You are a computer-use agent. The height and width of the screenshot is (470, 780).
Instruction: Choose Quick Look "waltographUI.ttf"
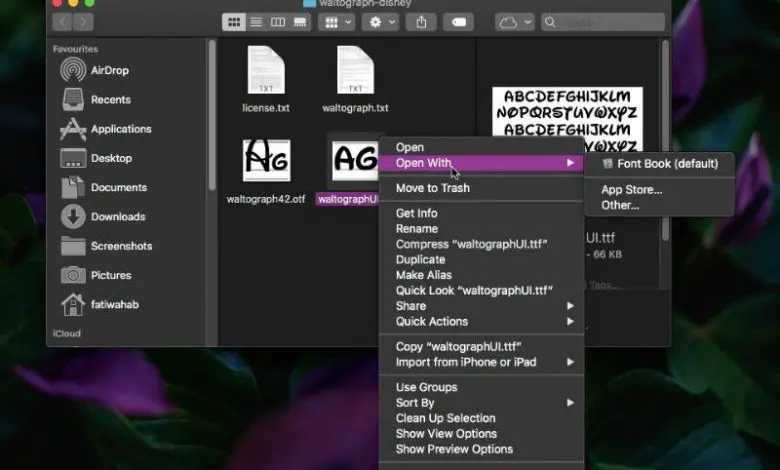coord(481,290)
